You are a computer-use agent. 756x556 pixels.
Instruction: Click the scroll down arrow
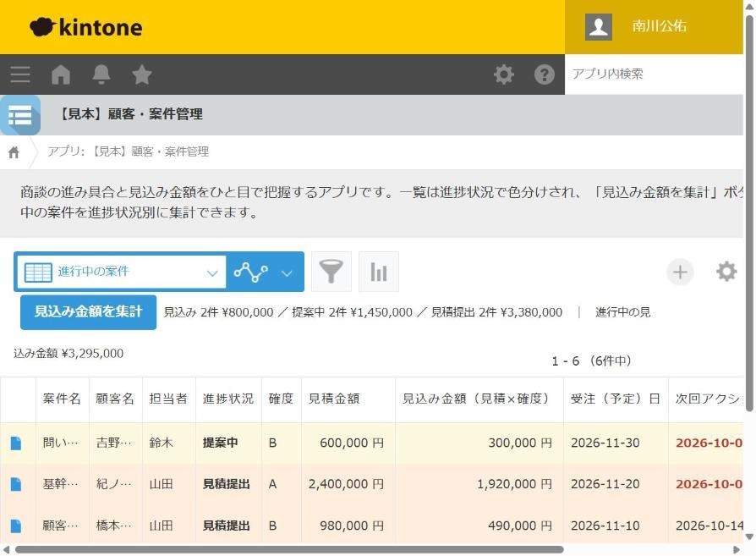pos(749,537)
